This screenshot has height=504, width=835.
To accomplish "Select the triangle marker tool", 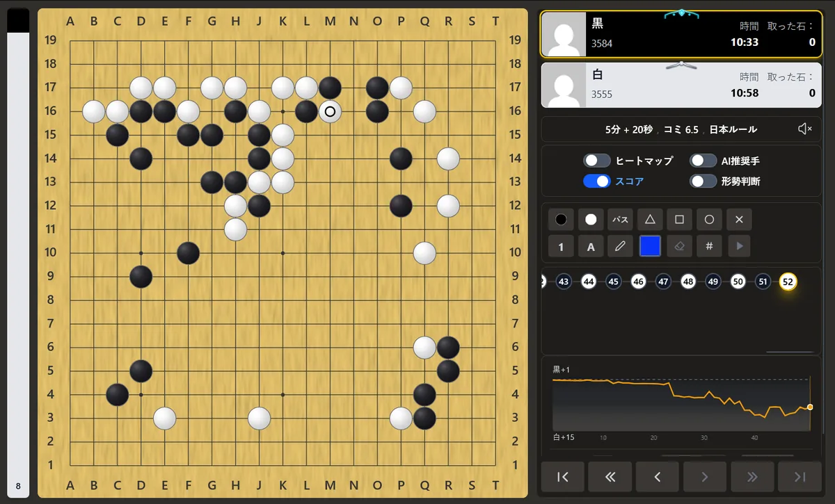I will coord(650,220).
